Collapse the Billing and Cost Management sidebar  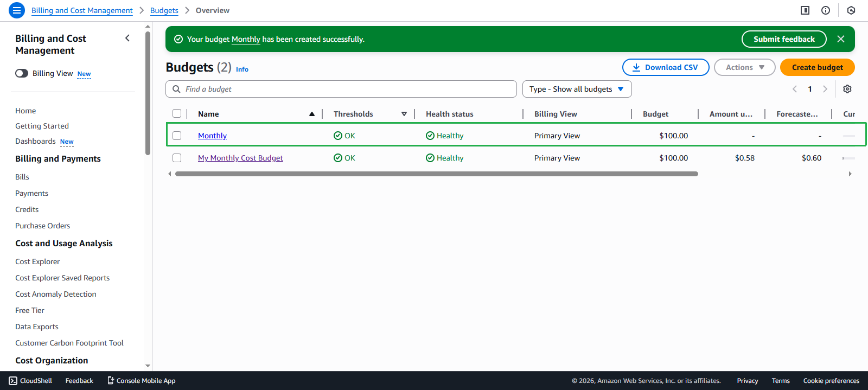coord(127,38)
